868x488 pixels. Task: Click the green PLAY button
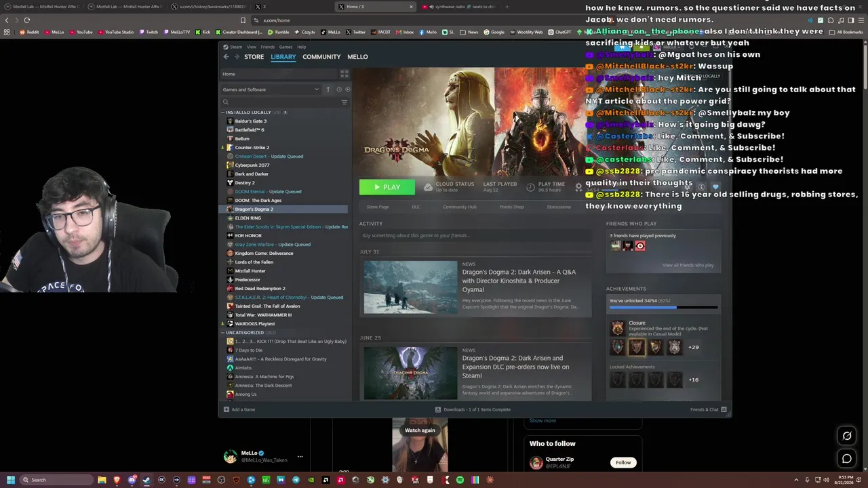click(x=387, y=187)
